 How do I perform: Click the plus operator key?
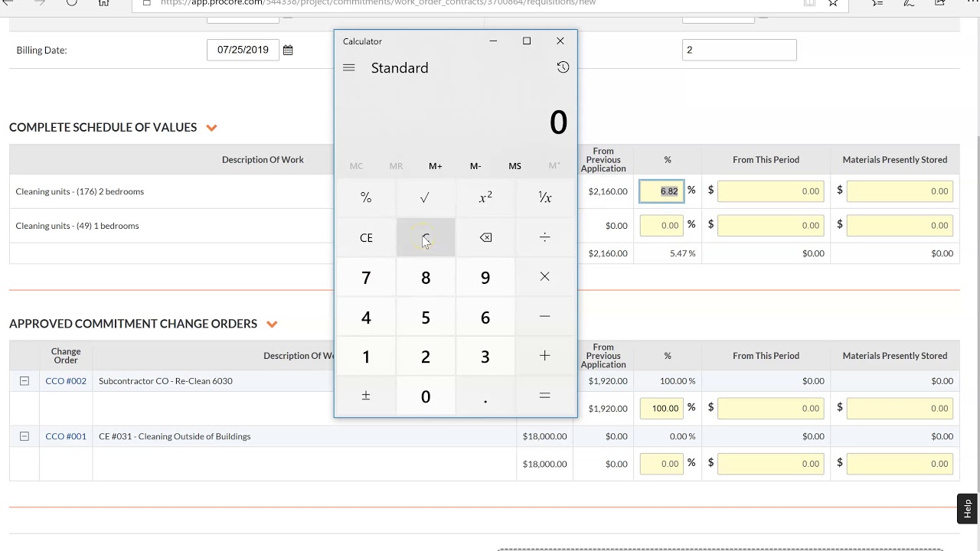(545, 356)
